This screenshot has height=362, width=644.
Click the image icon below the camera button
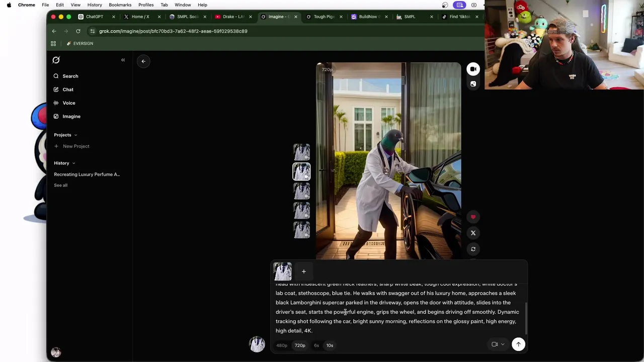pyautogui.click(x=473, y=84)
